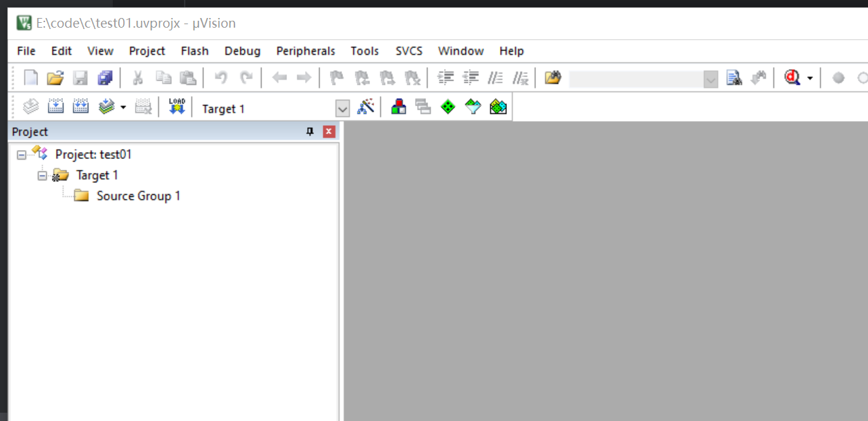This screenshot has width=868, height=421.
Task: Open the batch build dropdown arrow
Action: [123, 108]
